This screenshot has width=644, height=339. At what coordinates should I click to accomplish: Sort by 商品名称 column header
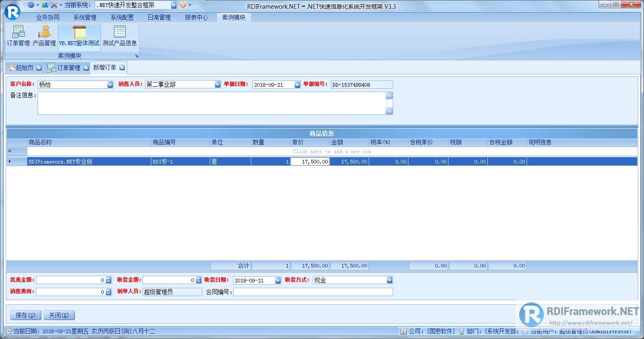click(89, 142)
